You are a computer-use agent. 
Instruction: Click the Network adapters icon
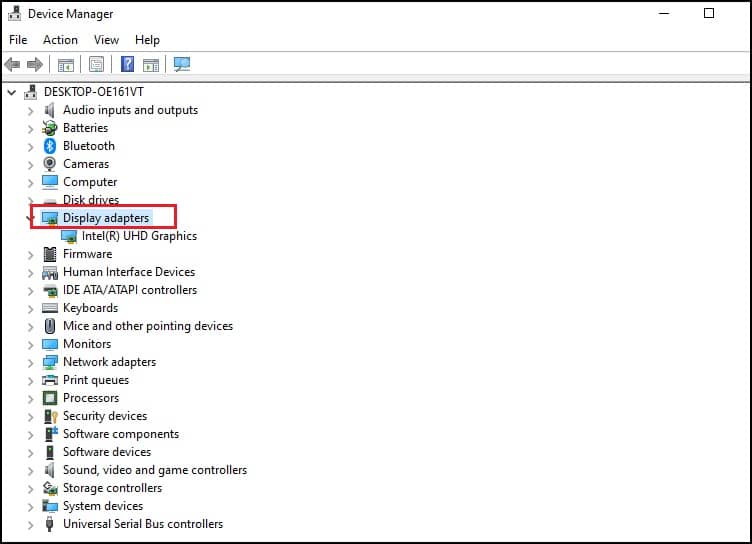(50, 362)
